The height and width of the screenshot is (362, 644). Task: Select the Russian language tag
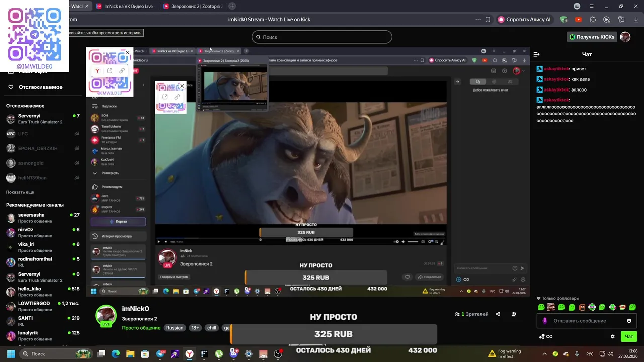[x=175, y=328]
